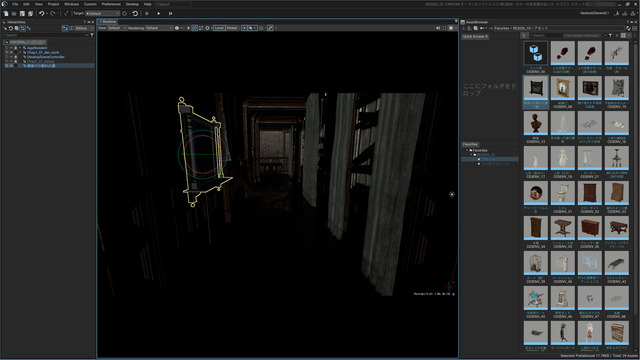Open the 300ms dropdown in Hierarchies
This screenshot has height=360, width=640.
84,28
